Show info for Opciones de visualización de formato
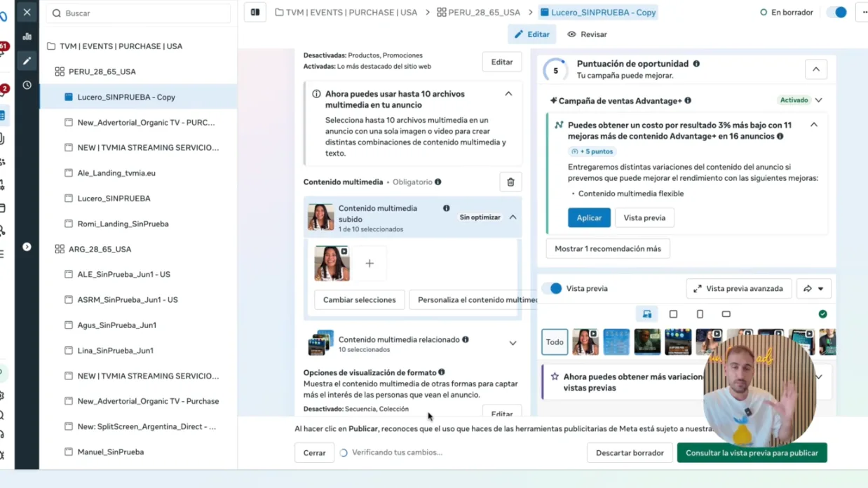868x488 pixels. point(442,372)
